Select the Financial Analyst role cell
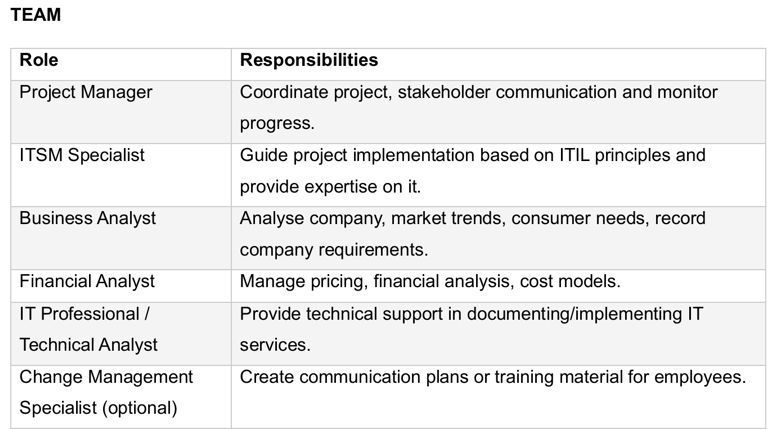Viewport: 768px width, 429px height. (x=88, y=281)
